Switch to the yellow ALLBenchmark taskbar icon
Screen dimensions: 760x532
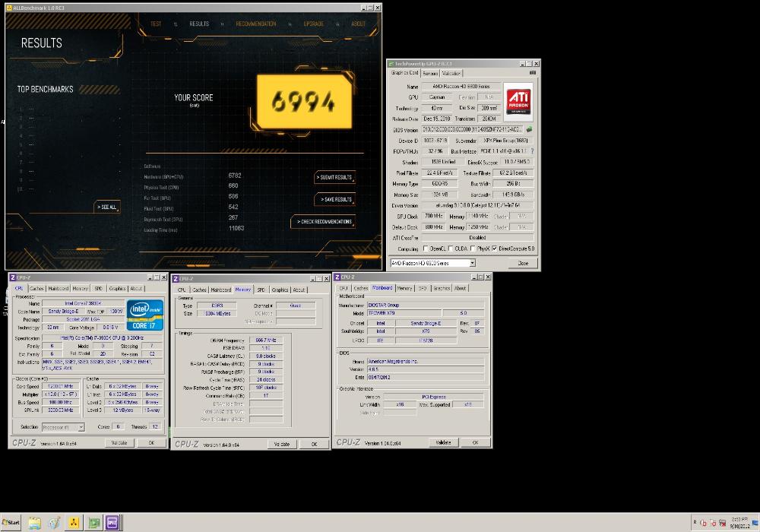click(73, 523)
